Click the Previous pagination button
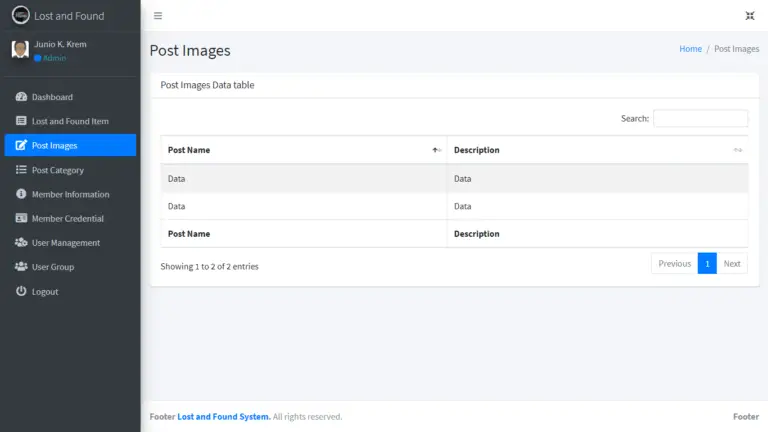 674,264
